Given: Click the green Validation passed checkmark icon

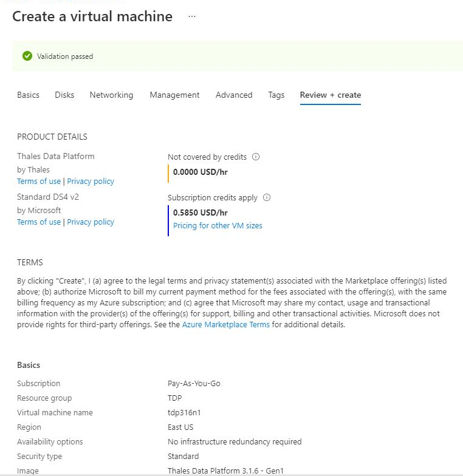Looking at the screenshot, I should point(27,56).
